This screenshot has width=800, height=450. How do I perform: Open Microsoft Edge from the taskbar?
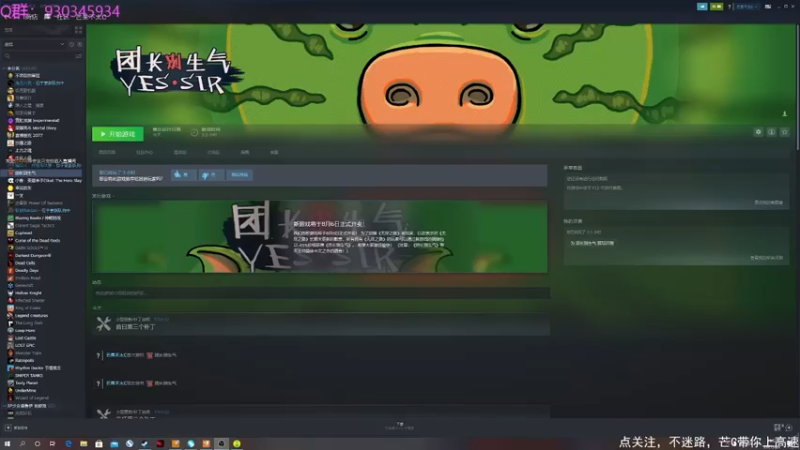pyautogui.click(x=68, y=443)
